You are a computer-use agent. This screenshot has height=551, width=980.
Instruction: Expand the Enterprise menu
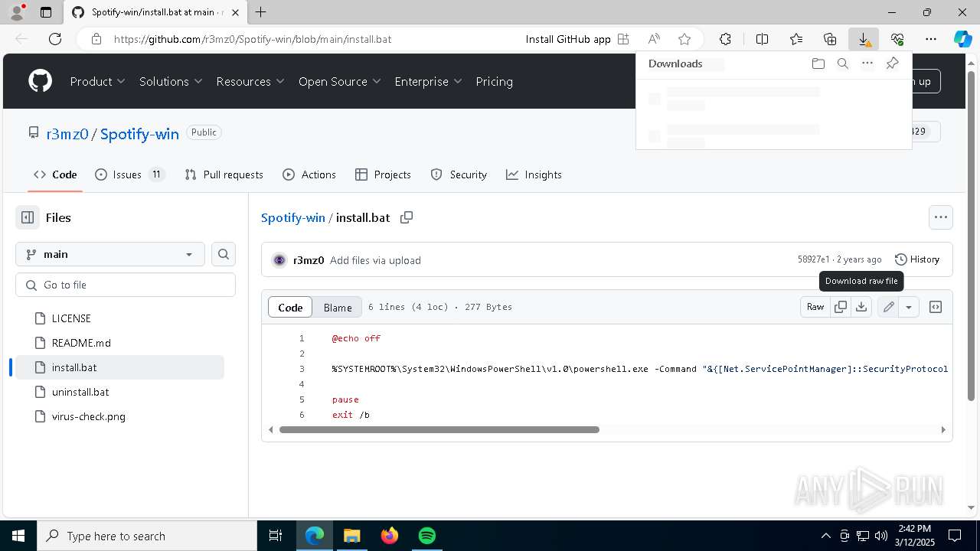(429, 81)
